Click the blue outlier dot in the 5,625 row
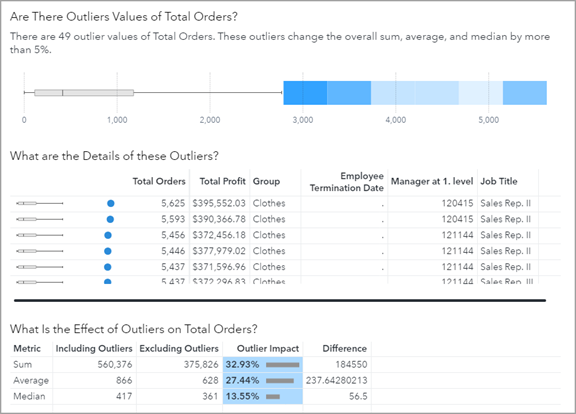Screen dimensions: 576x414 [111, 203]
